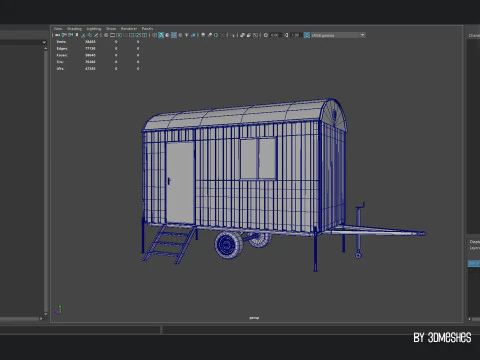Toggle X-Ray Active Components icon

click(249, 35)
